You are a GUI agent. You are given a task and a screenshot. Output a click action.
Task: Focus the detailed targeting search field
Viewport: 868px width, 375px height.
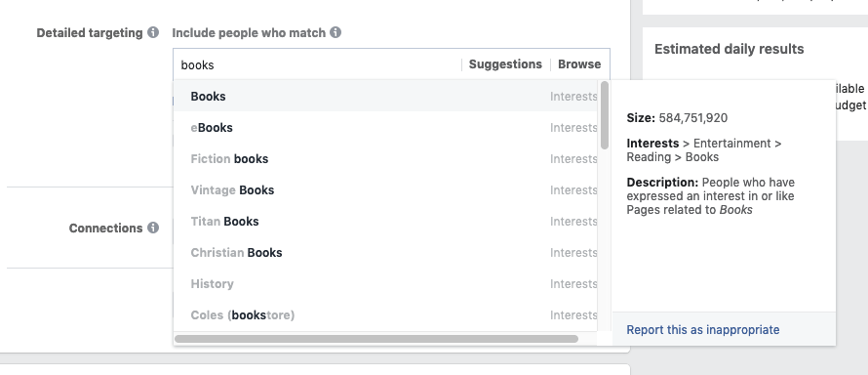tap(319, 64)
